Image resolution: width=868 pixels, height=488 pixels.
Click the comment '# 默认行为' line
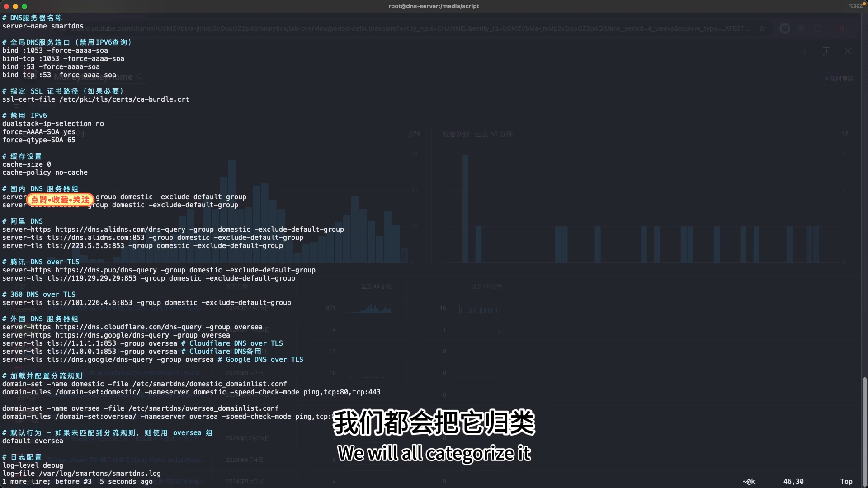tap(108, 433)
